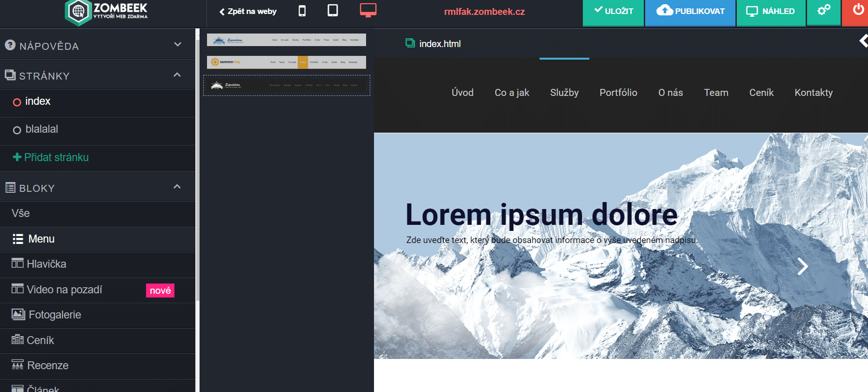
Task: Open the Ceník block category
Action: [x=98, y=341]
